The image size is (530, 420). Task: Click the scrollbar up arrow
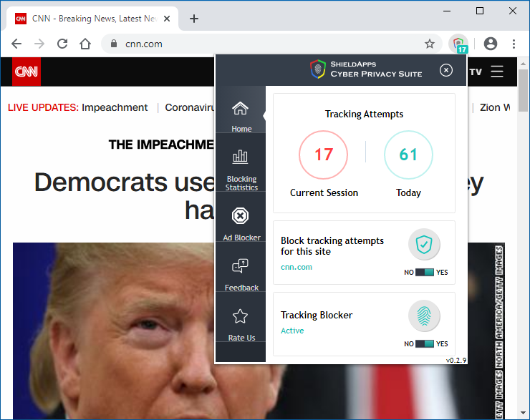(523, 64)
